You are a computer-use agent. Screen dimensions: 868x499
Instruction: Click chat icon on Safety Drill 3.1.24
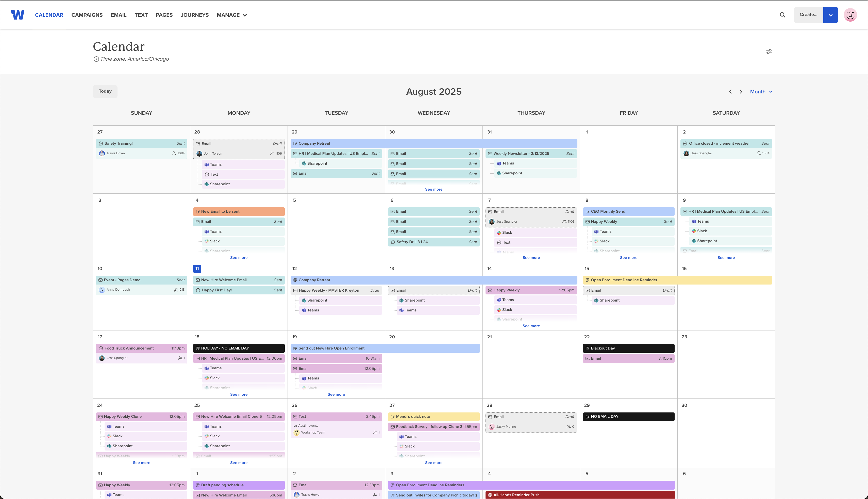pos(393,242)
